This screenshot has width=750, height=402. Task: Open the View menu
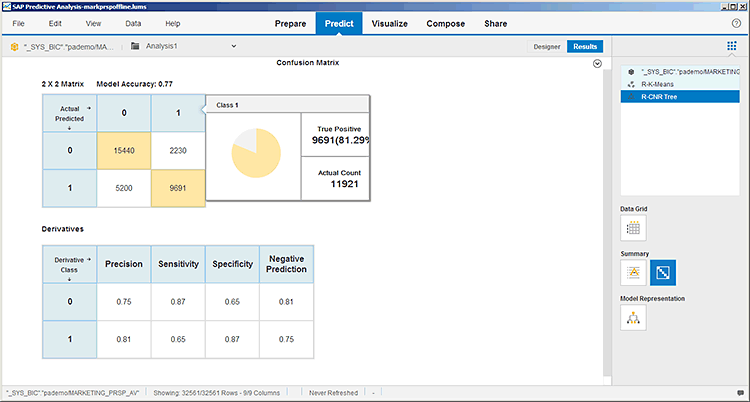click(x=93, y=23)
